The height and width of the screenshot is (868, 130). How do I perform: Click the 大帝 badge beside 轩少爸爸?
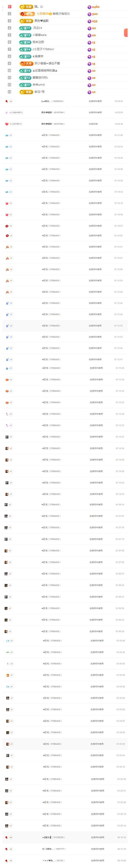(x=26, y=63)
